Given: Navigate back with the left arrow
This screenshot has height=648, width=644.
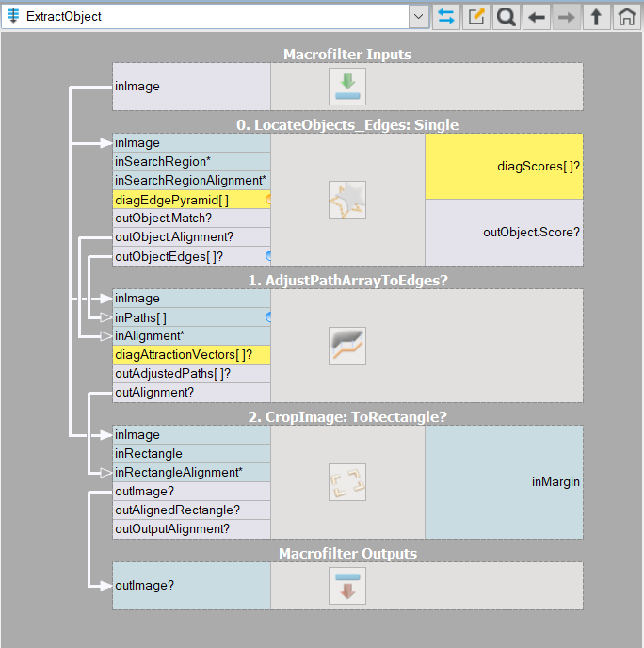Looking at the screenshot, I should point(537,16).
